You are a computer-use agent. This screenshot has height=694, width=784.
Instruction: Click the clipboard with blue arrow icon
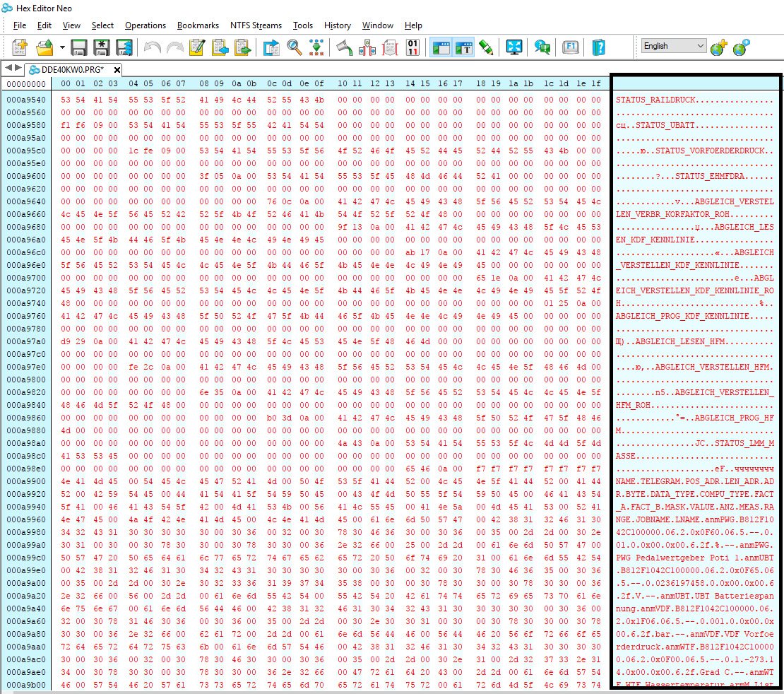coord(220,47)
